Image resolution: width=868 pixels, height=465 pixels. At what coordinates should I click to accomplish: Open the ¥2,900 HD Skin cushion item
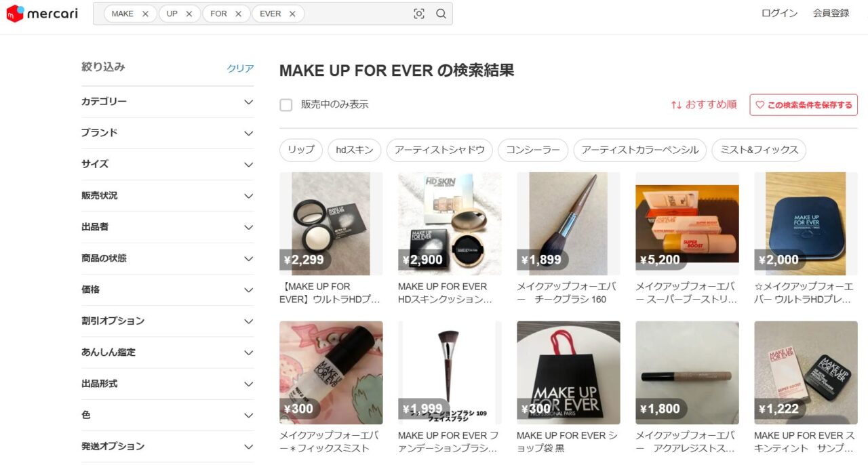450,224
